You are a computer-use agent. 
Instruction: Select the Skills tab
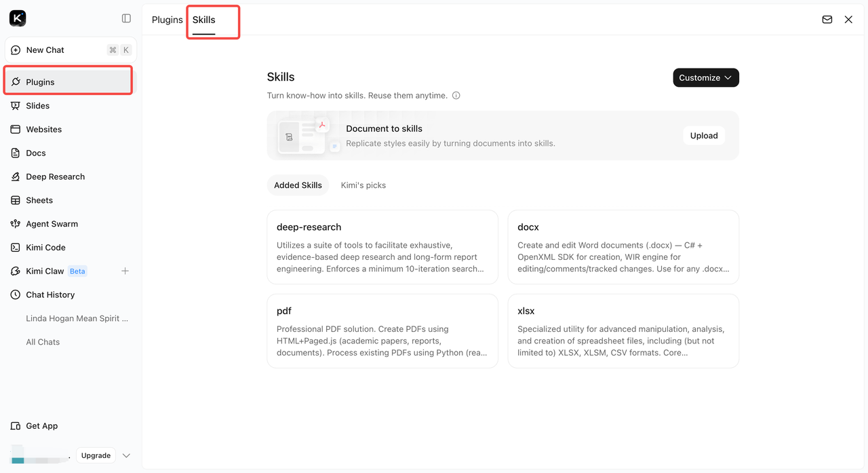pos(203,20)
